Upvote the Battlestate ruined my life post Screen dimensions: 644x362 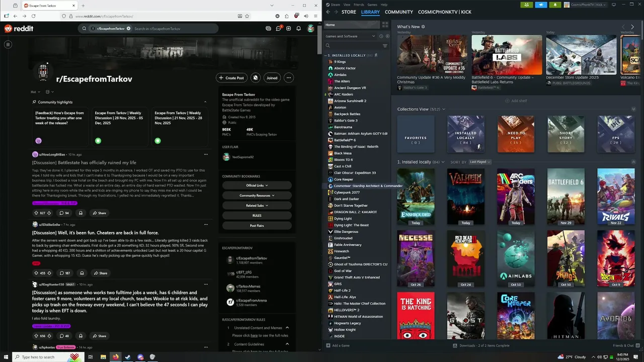click(36, 213)
